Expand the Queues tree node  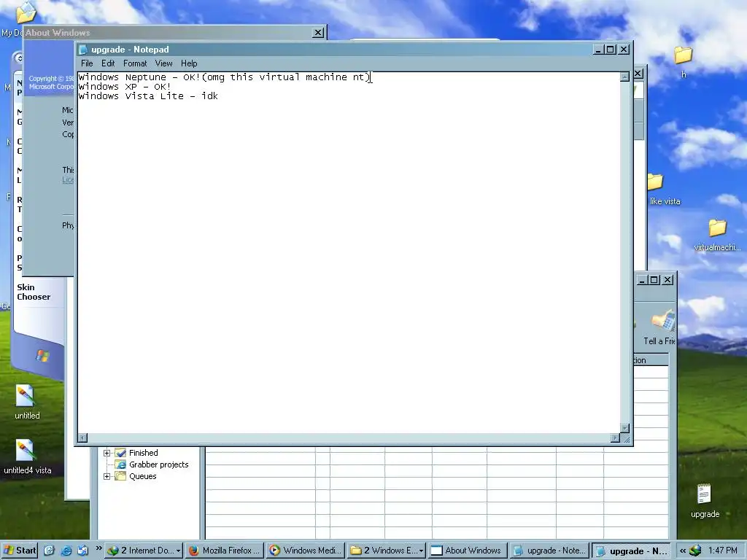click(x=107, y=476)
